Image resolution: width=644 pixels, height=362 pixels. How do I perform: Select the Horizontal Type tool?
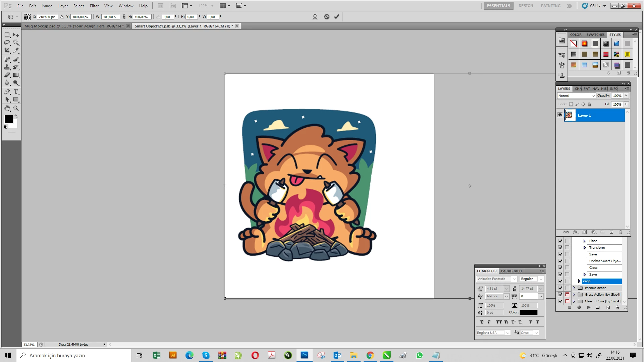pyautogui.click(x=16, y=92)
